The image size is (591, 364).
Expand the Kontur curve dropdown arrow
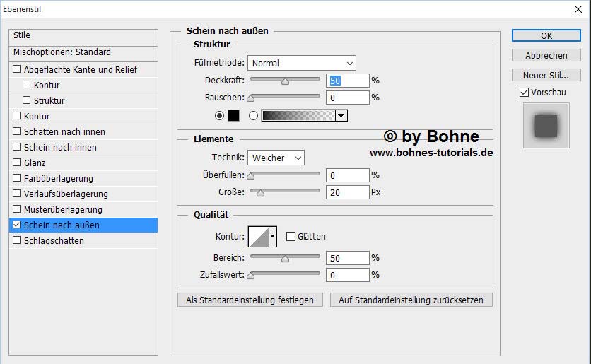(273, 237)
